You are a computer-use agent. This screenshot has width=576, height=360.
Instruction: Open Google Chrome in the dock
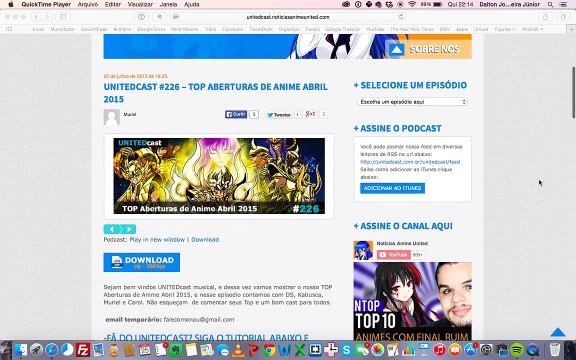coord(269,350)
